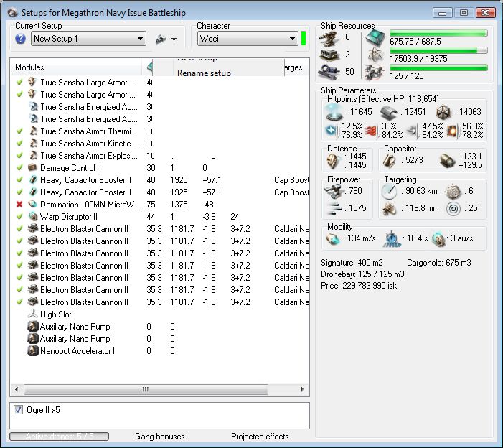The height and width of the screenshot is (448, 503).
Task: Open Gang bonuses section
Action: coord(160,437)
